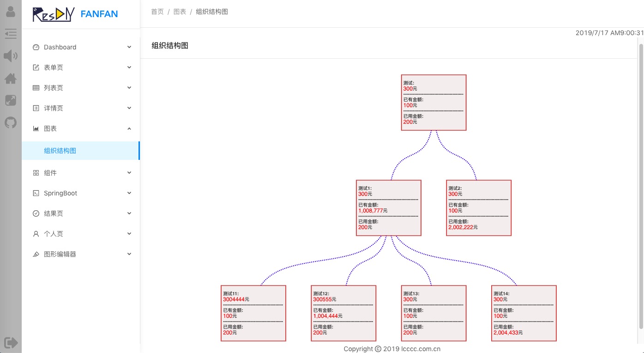
Task: Open the GitHub icon link
Action: point(10,122)
